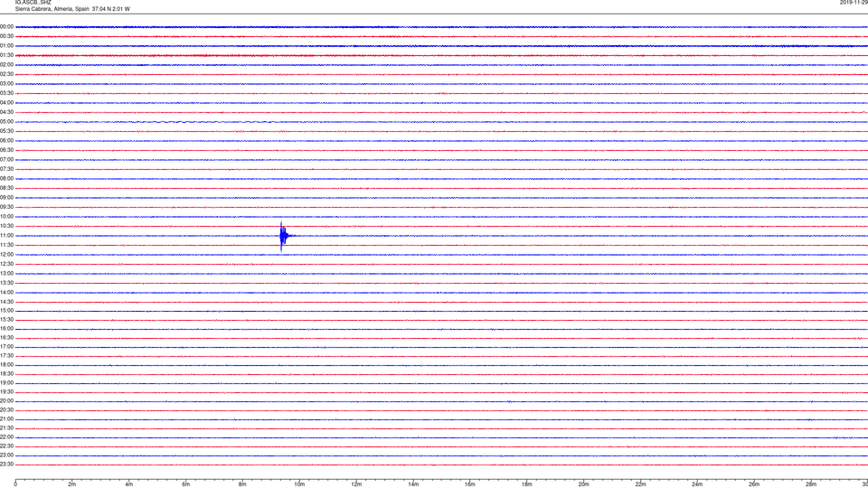
Task: Select the 07:00 row time label
Action: 7,160
